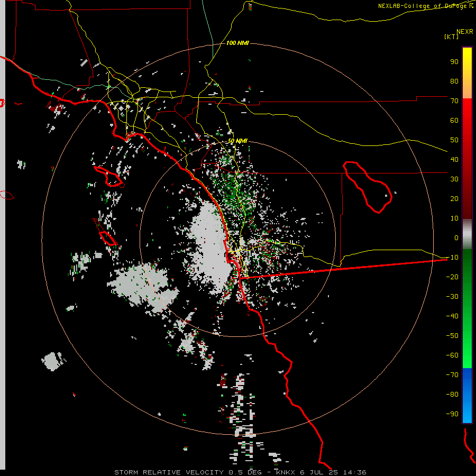
Task: Click the green segment of color bar
Action: click(467, 308)
